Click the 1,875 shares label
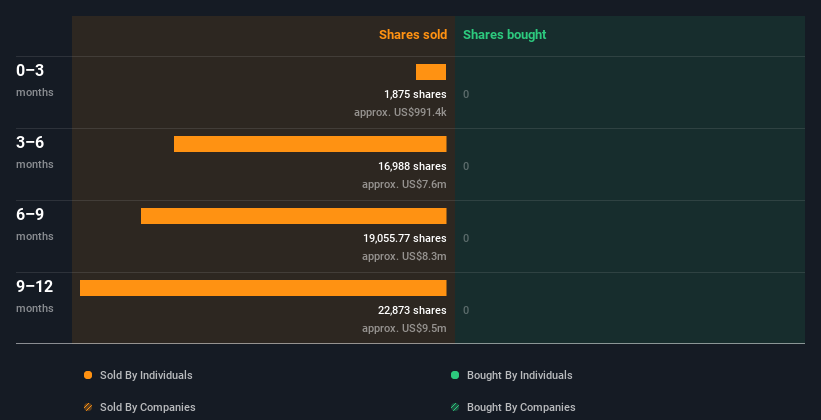821x420 pixels. coord(415,94)
